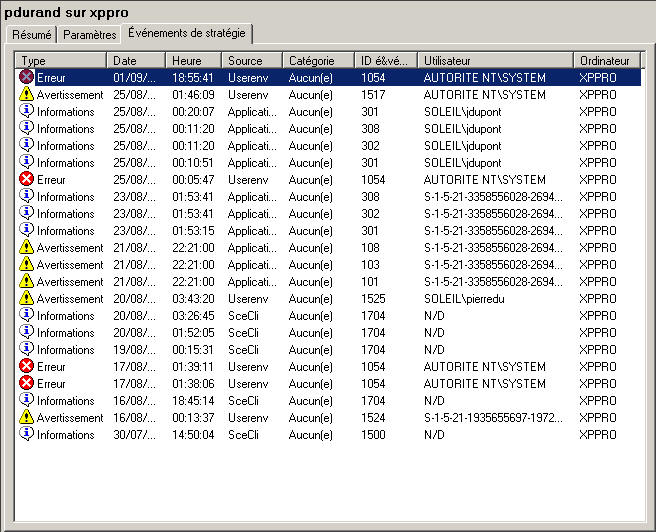Select the Événements de stratégie tab

186,34
